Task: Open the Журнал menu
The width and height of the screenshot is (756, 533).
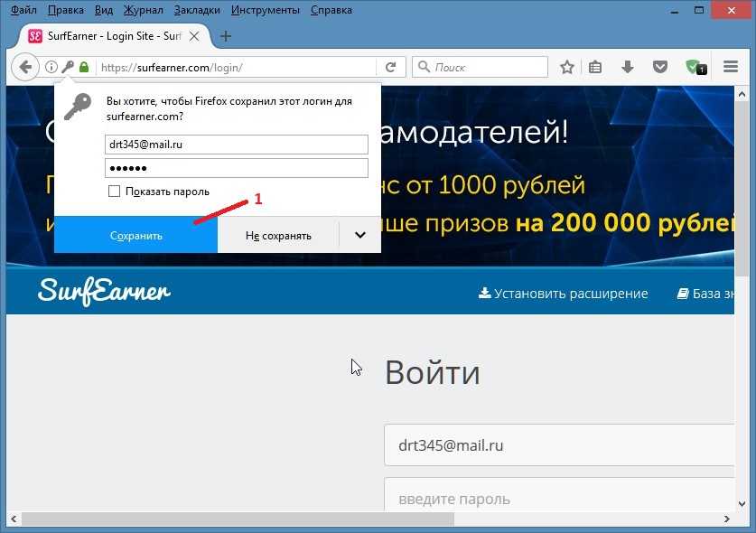Action: point(144,10)
